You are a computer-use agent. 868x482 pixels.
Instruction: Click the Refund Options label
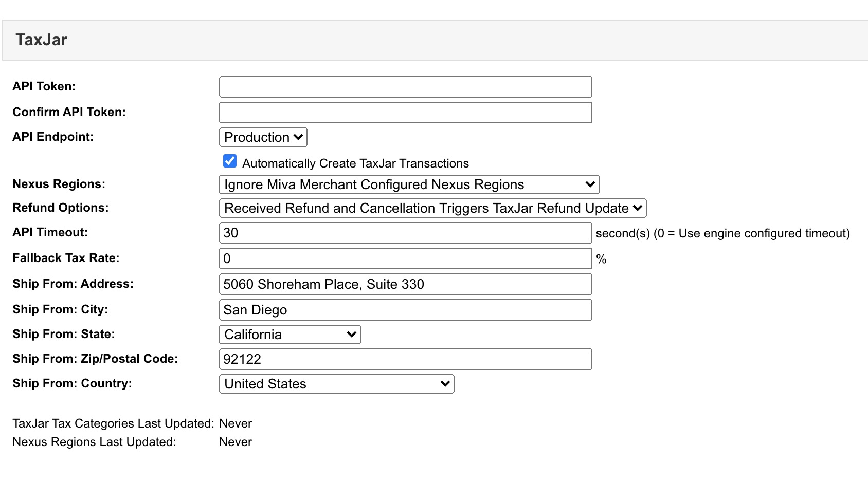click(59, 208)
